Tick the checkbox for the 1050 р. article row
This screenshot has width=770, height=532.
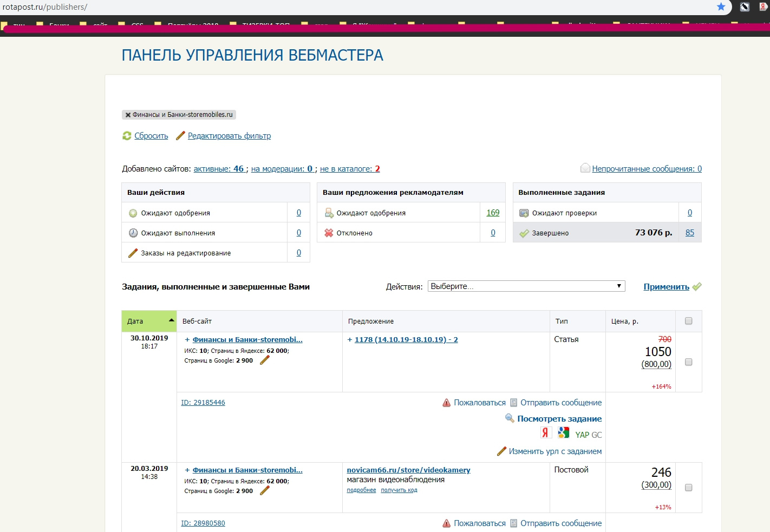point(689,362)
